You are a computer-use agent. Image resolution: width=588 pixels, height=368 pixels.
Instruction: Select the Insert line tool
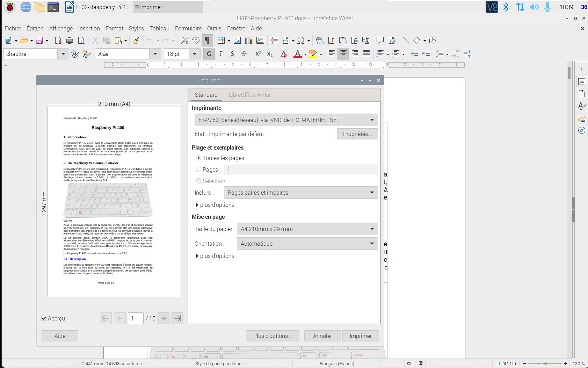pyautogui.click(x=406, y=41)
